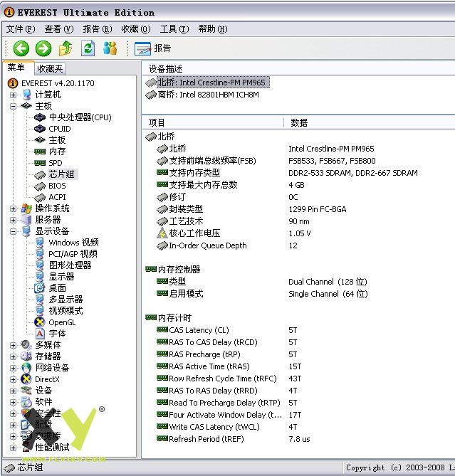Select the CAS Latency (CL) row
Viewport: 455px width, 476px height.
click(227, 330)
